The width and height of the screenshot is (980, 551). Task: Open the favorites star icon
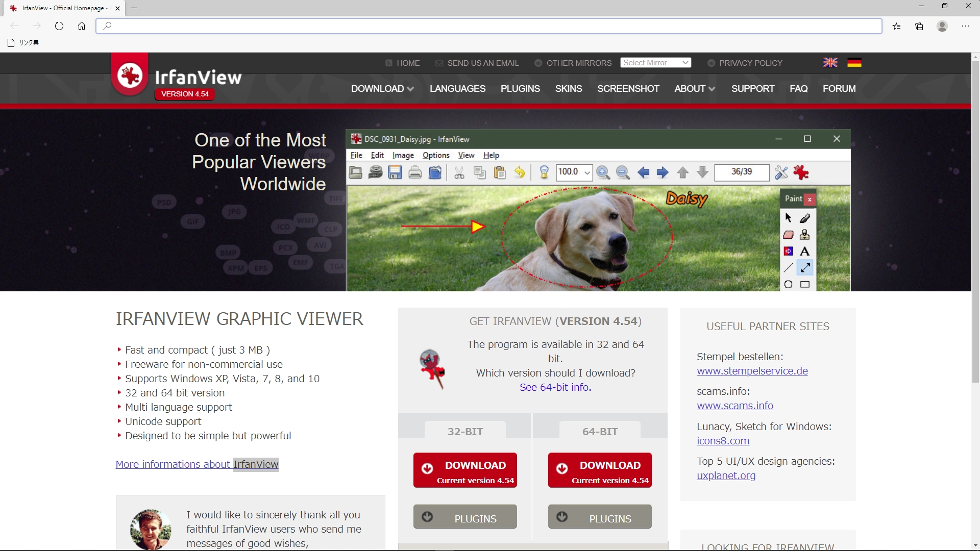896,26
